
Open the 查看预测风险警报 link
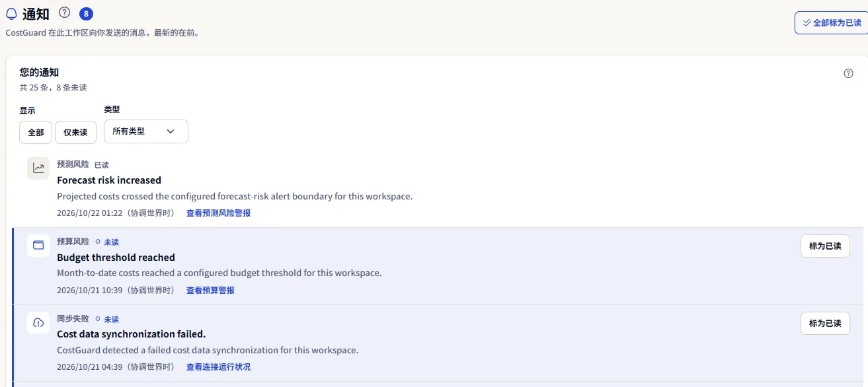point(218,213)
